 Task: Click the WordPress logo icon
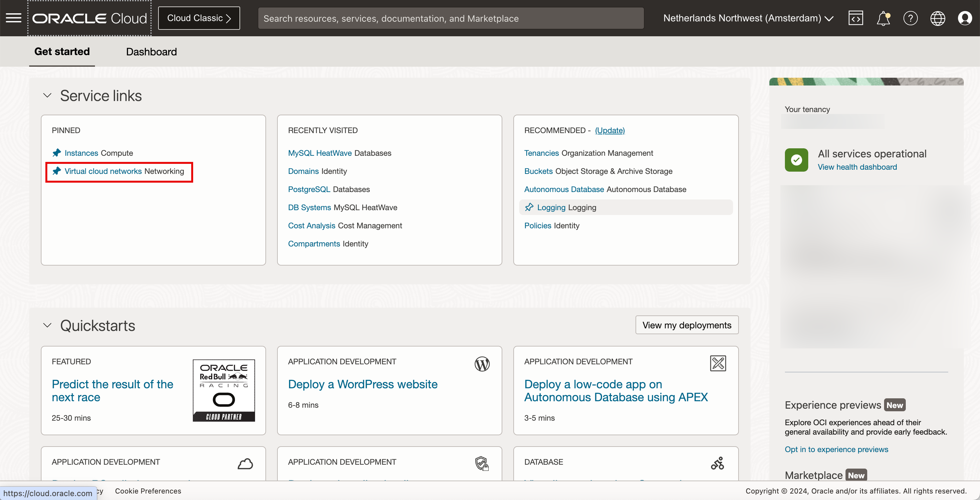[482, 364]
